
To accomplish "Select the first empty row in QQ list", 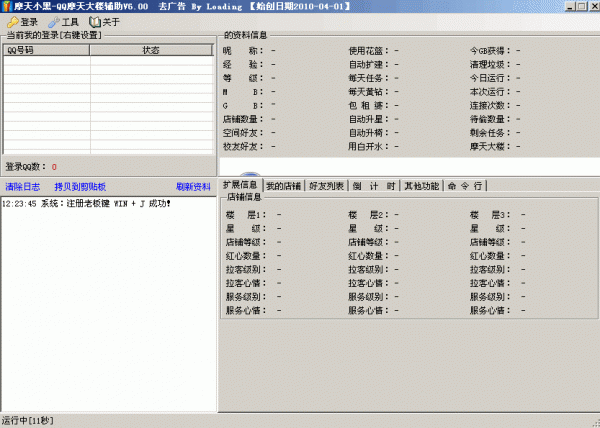I will click(108, 60).
